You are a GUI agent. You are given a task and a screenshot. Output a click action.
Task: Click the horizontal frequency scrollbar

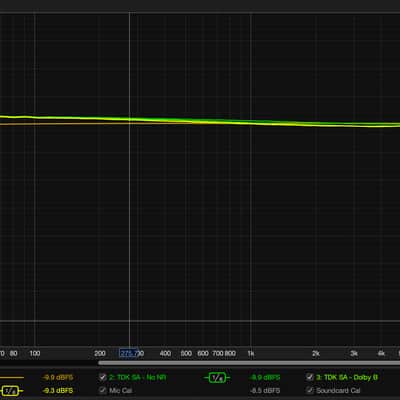click(x=249, y=363)
